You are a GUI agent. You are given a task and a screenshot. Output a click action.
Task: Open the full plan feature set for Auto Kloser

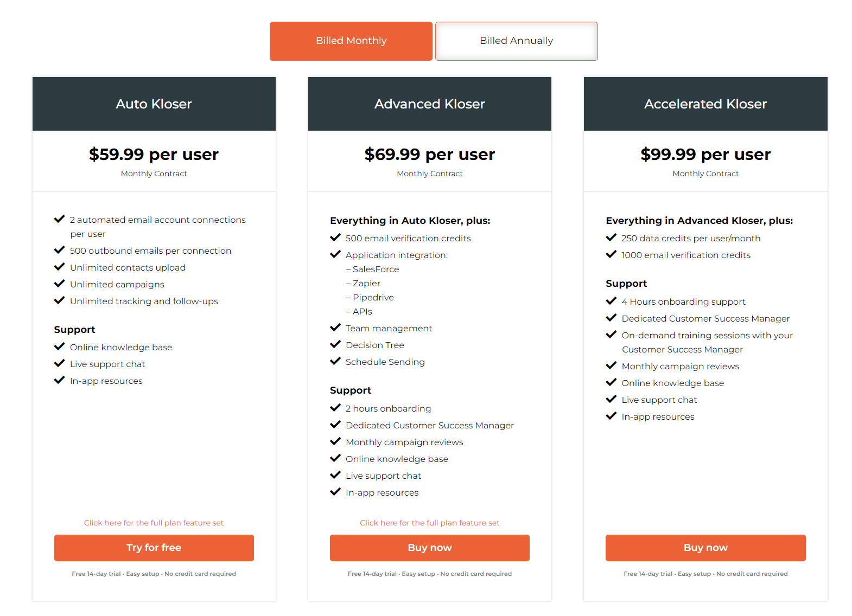154,522
